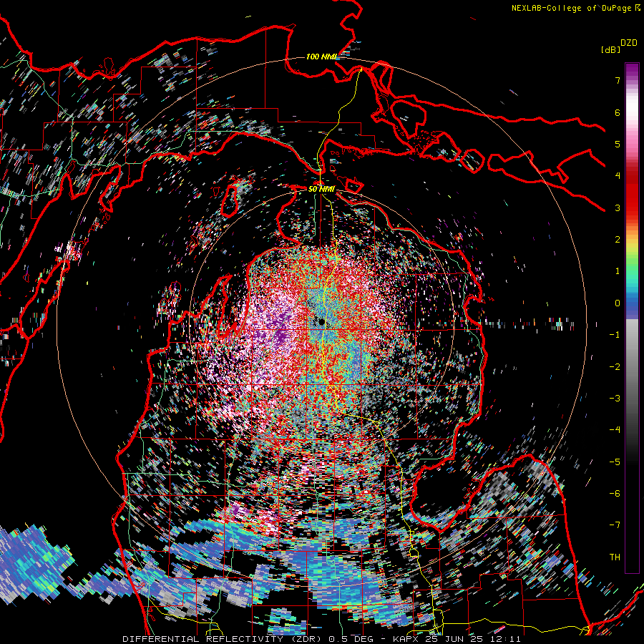Click the -5 value on the dB scale
644x644 pixels.
(x=615, y=462)
